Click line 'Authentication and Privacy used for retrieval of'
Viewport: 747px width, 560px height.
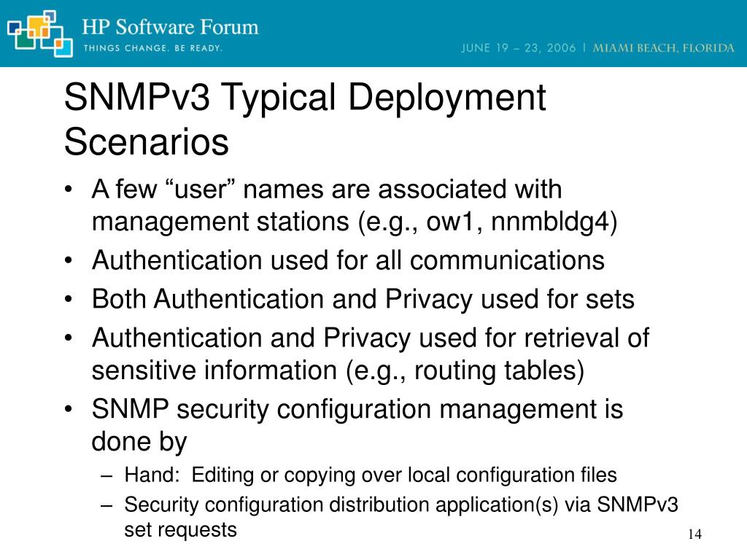(370, 338)
